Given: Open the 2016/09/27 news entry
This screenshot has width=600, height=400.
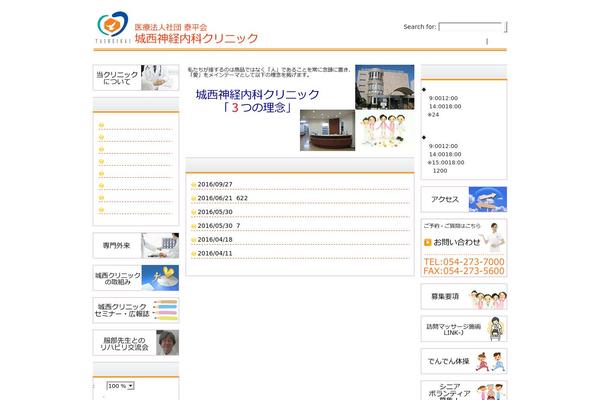Looking at the screenshot, I should (215, 184).
